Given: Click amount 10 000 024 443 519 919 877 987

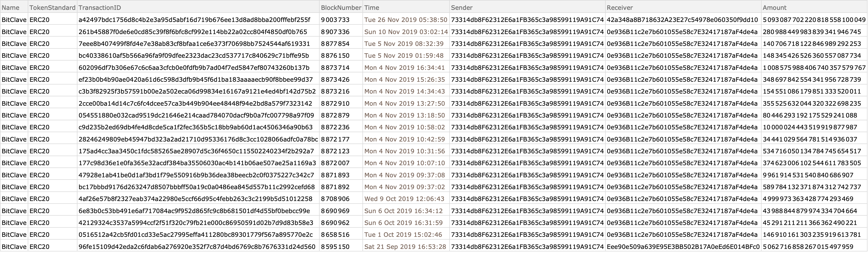Looking at the screenshot, I should pyautogui.click(x=810, y=127).
